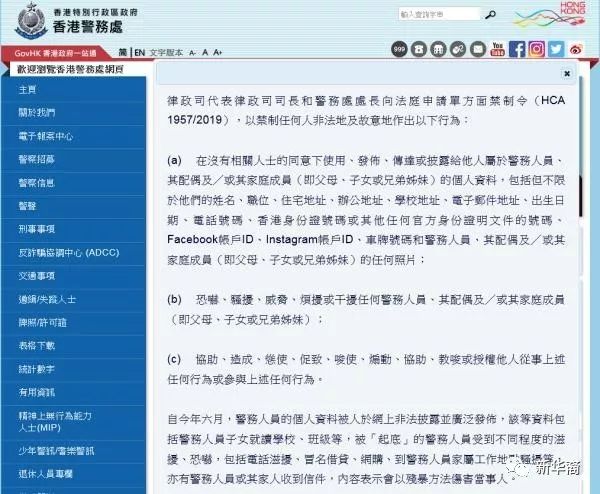Select the largest font size A+
Viewport: 600px width, 494px height.
tap(218, 52)
